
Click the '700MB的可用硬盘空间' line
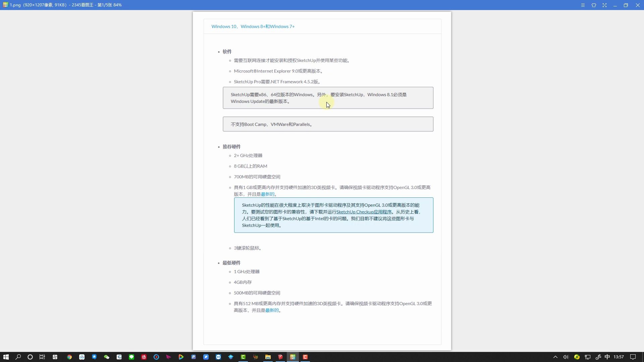pyautogui.click(x=257, y=177)
